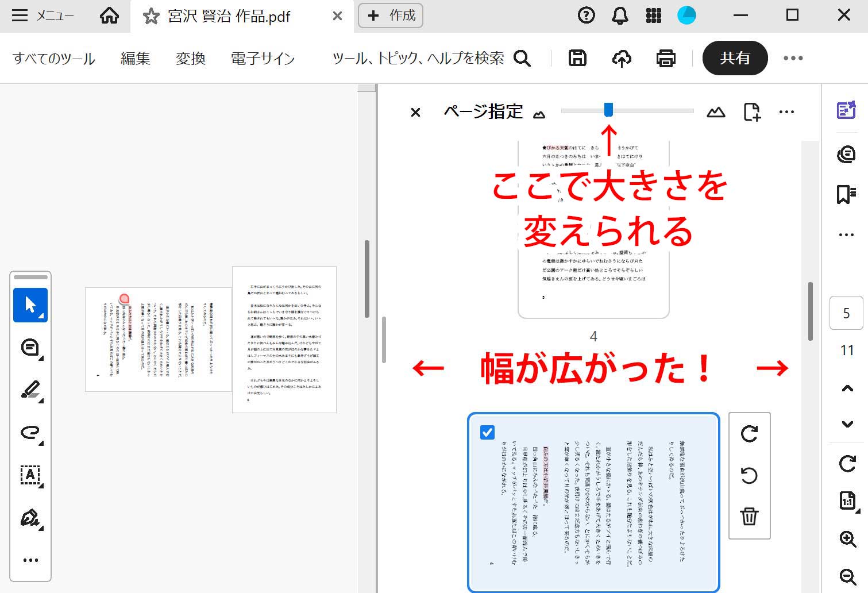This screenshot has height=593, width=868.
Task: Click large mountain icon to enlarge thumbnails
Action: (716, 112)
